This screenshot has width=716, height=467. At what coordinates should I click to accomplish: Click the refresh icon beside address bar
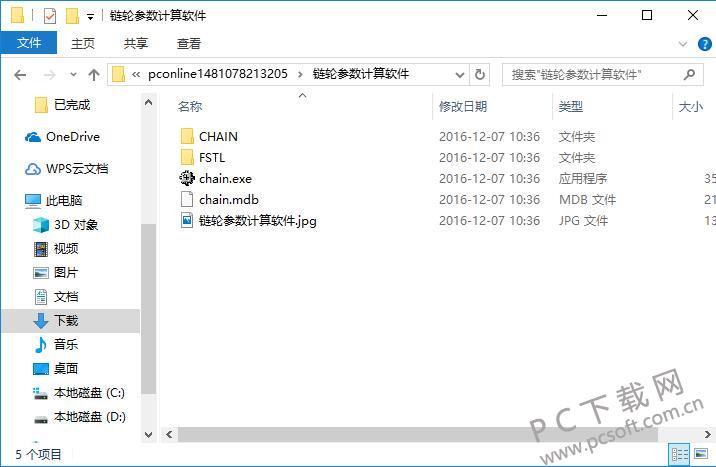479,74
